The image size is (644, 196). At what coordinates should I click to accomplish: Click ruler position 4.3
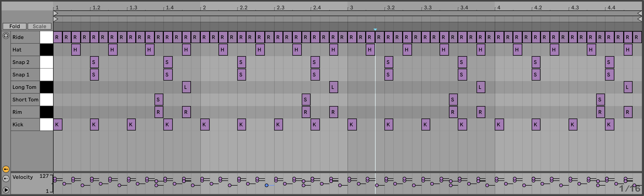[575, 8]
